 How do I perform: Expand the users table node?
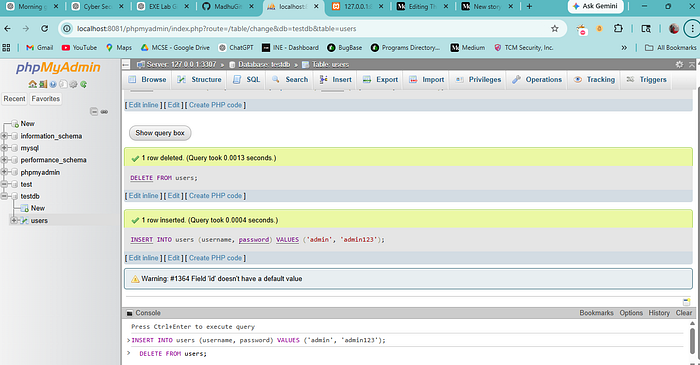click(14, 220)
